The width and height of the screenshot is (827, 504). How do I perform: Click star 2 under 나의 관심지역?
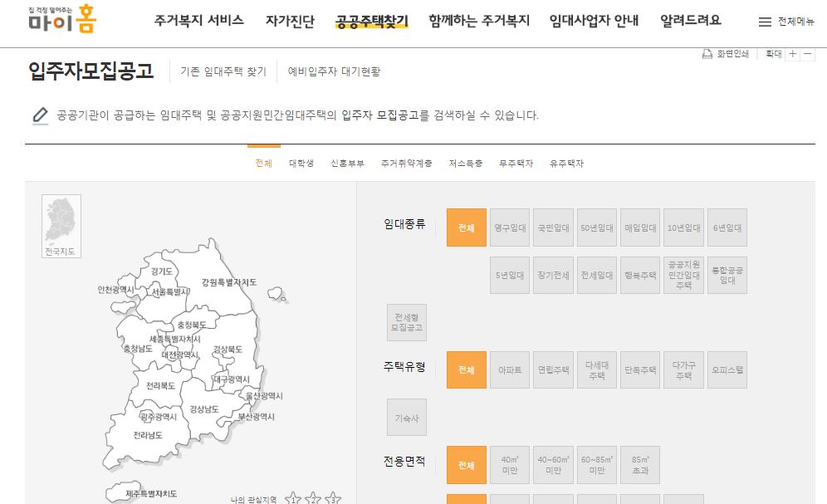314,499
